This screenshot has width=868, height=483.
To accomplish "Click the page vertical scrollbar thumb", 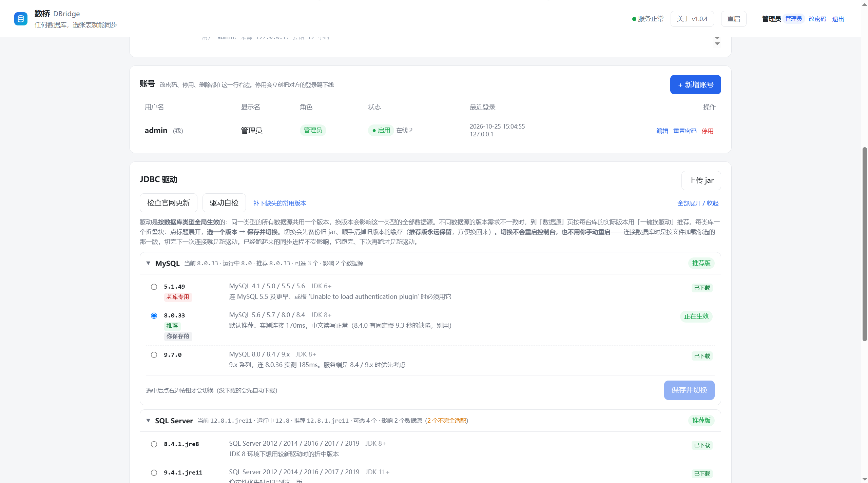I will coord(865,244).
